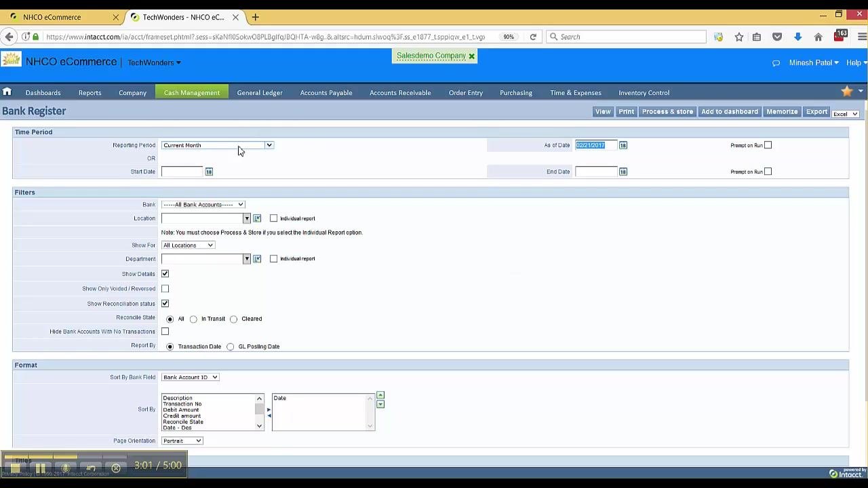Open the Accounts Payable menu
Viewport: 868px width, 488px height.
coord(326,92)
